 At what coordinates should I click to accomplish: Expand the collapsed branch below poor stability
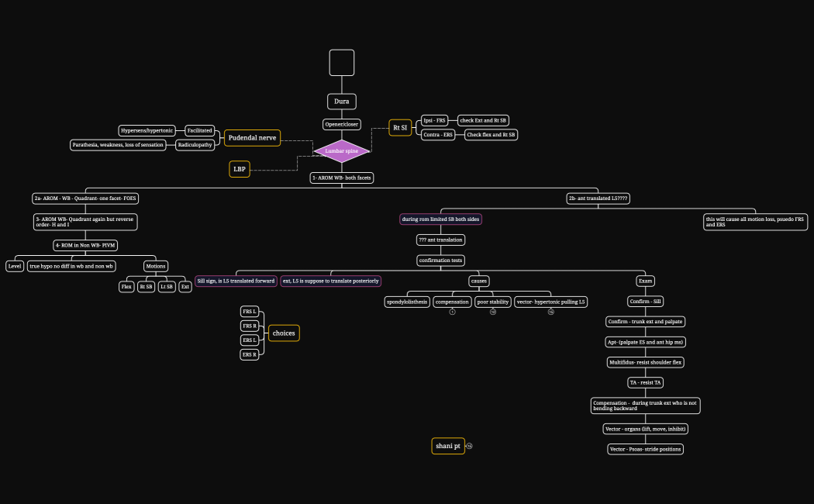point(492,310)
